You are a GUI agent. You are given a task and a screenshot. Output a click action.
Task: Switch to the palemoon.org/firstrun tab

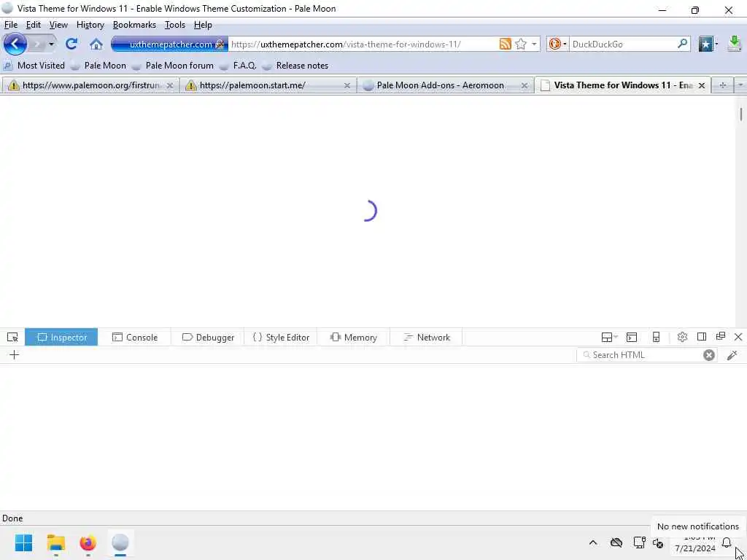pos(90,85)
